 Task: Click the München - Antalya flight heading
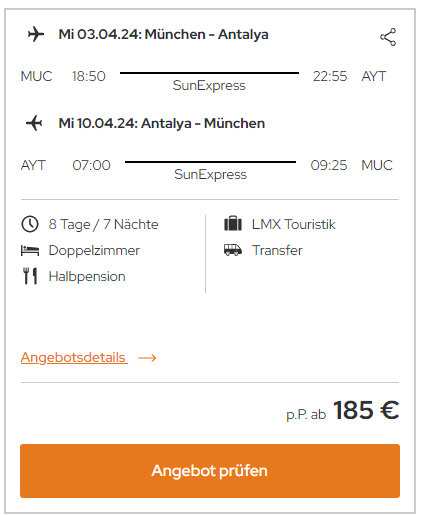click(163, 34)
